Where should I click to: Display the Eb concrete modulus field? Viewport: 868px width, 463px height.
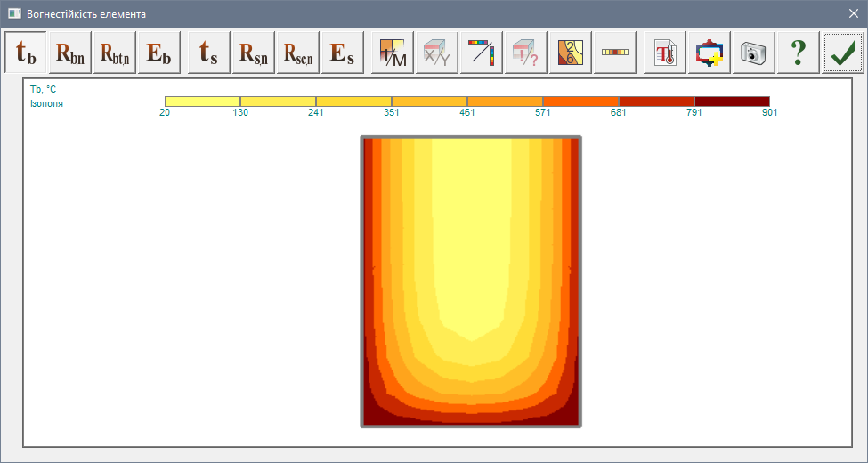(160, 53)
